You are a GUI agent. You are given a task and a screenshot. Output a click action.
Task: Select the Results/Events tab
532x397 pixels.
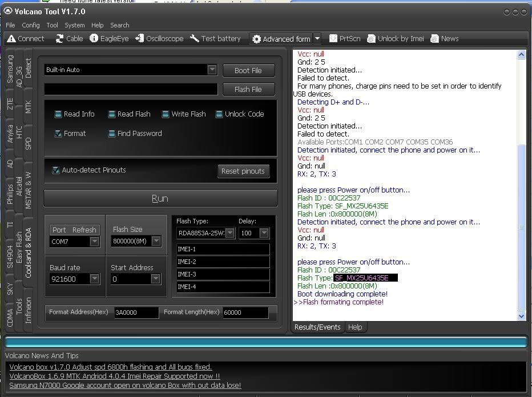pyautogui.click(x=317, y=327)
